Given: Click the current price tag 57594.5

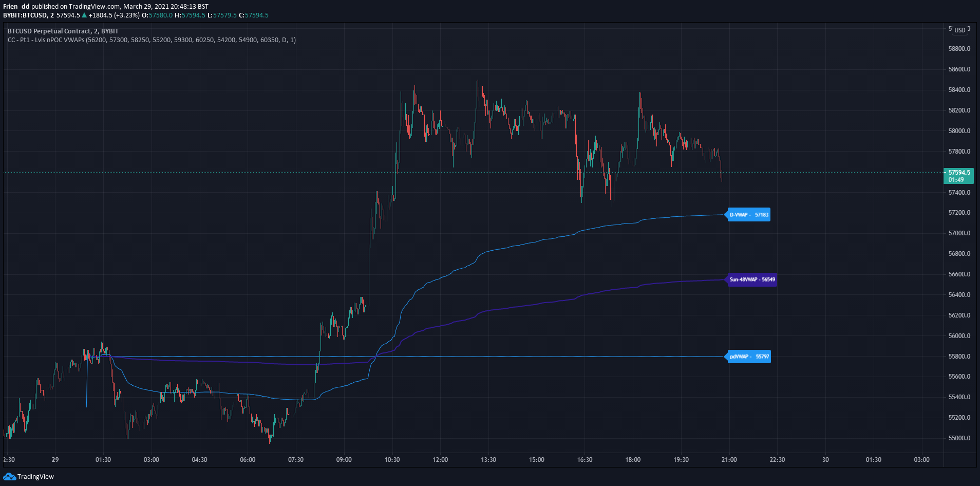Looking at the screenshot, I should click(x=959, y=176).
